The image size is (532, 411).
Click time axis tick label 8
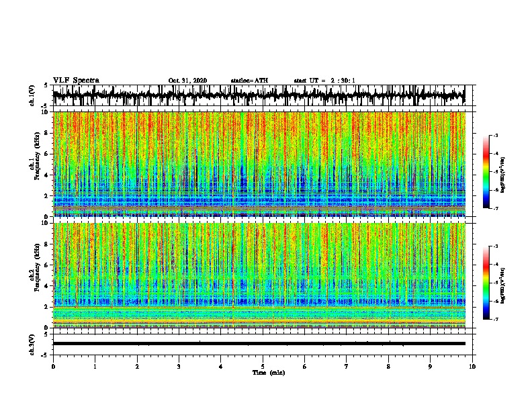(388, 367)
